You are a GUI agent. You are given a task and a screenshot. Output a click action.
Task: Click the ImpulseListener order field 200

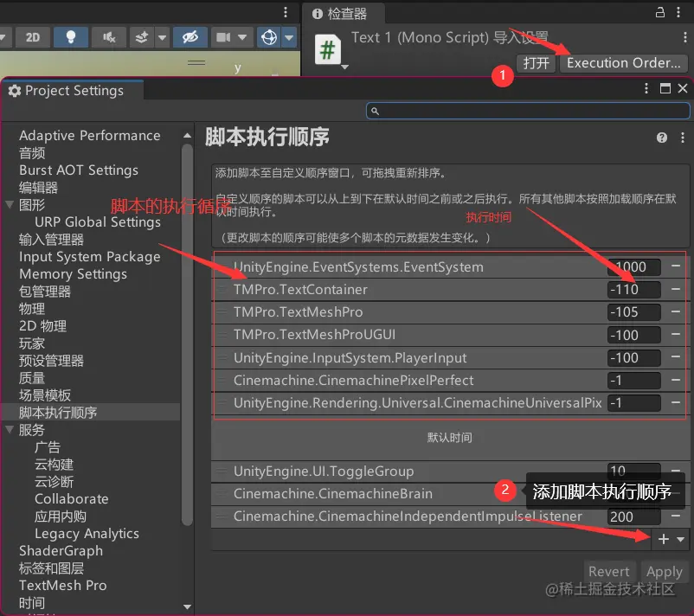pyautogui.click(x=633, y=517)
